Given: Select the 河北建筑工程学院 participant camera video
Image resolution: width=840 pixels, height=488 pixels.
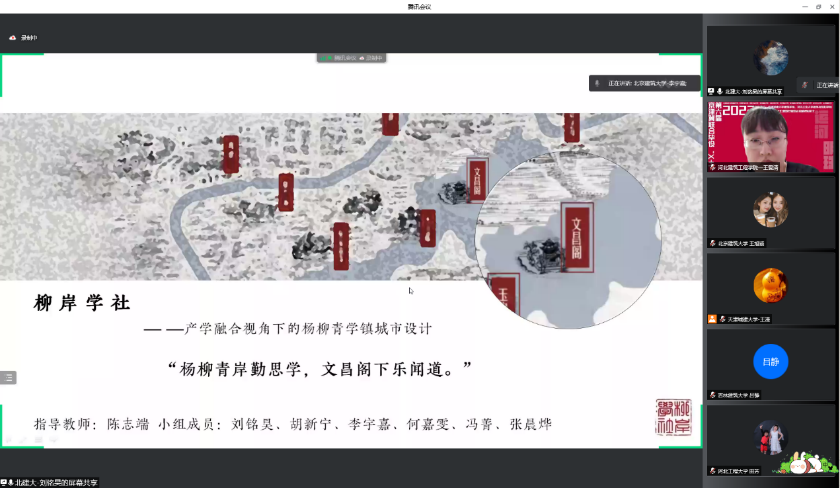Looking at the screenshot, I should (x=770, y=134).
